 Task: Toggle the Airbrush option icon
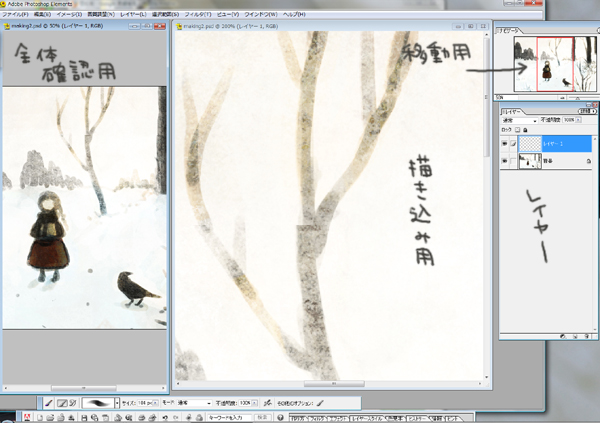(x=268, y=403)
